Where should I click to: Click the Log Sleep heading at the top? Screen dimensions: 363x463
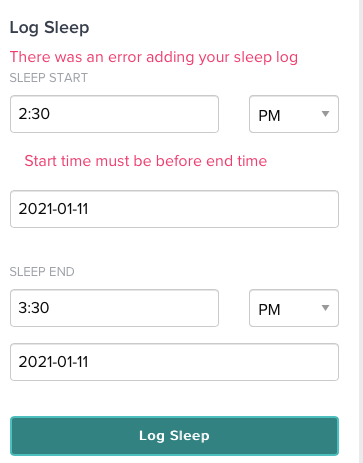[49, 28]
